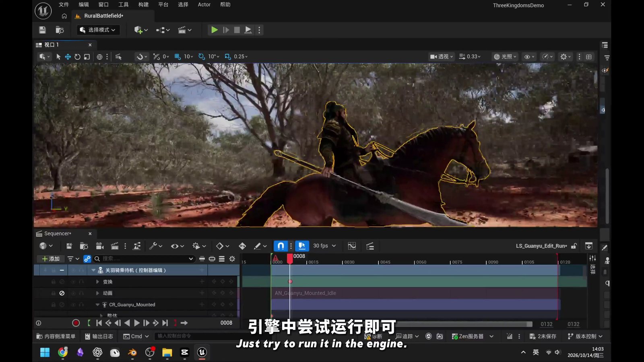The height and width of the screenshot is (362, 644).
Task: Toggle world coordinate space globe icon
Action: tap(99, 57)
